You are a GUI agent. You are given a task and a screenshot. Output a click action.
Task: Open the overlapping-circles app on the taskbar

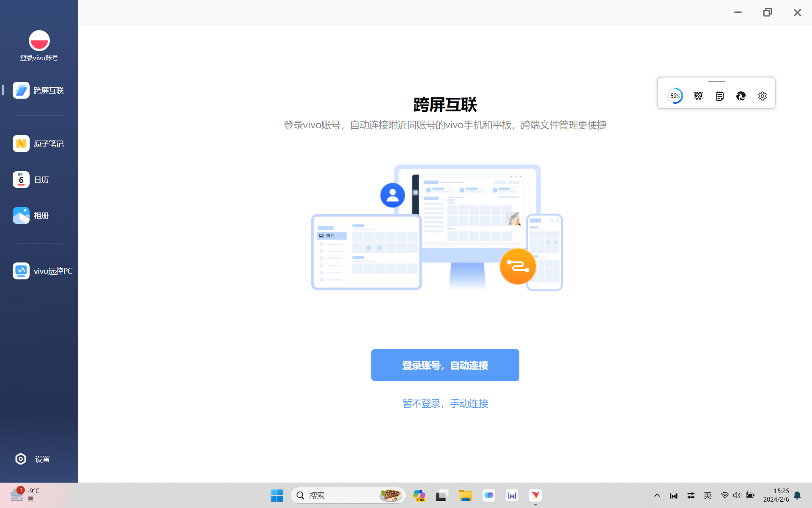tap(489, 495)
